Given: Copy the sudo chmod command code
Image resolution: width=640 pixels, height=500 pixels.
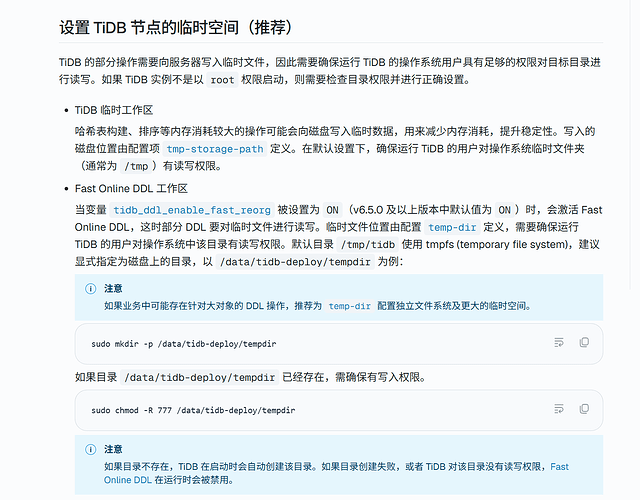Looking at the screenshot, I should pyautogui.click(x=584, y=409).
